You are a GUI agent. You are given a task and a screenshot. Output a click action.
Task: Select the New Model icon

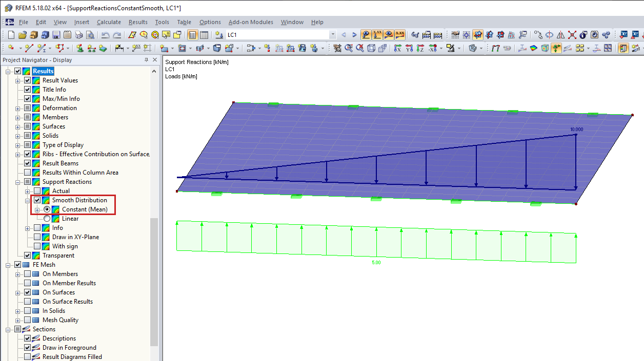pyautogui.click(x=11, y=35)
